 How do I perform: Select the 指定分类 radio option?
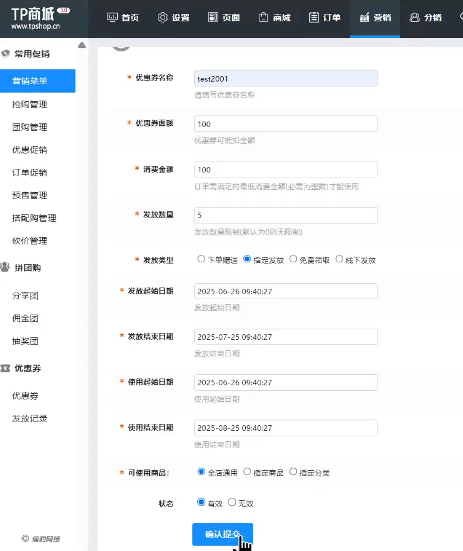pos(293,471)
